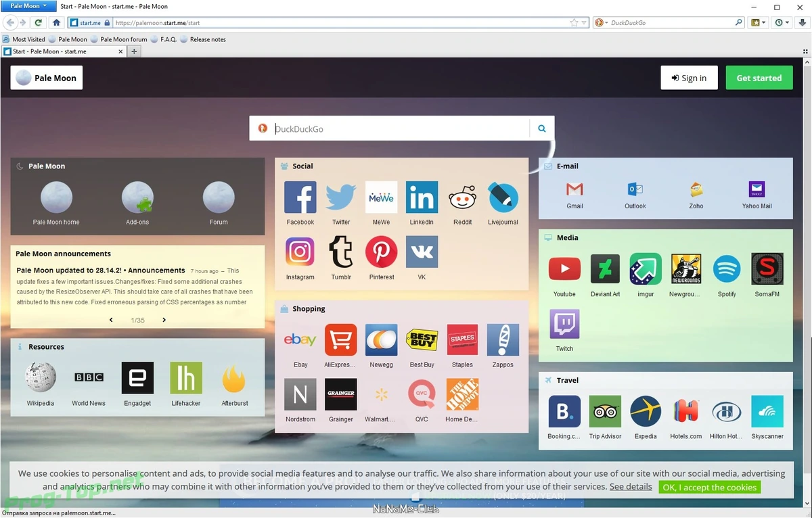The height and width of the screenshot is (518, 812).
Task: Open the Pale Moon Add-ons icon
Action: (137, 197)
